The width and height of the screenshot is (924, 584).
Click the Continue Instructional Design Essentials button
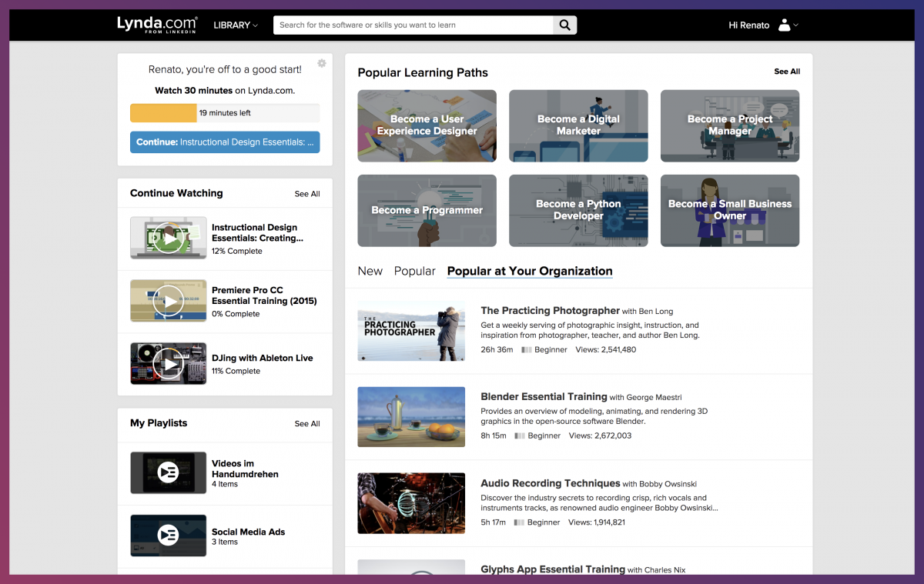coord(225,142)
